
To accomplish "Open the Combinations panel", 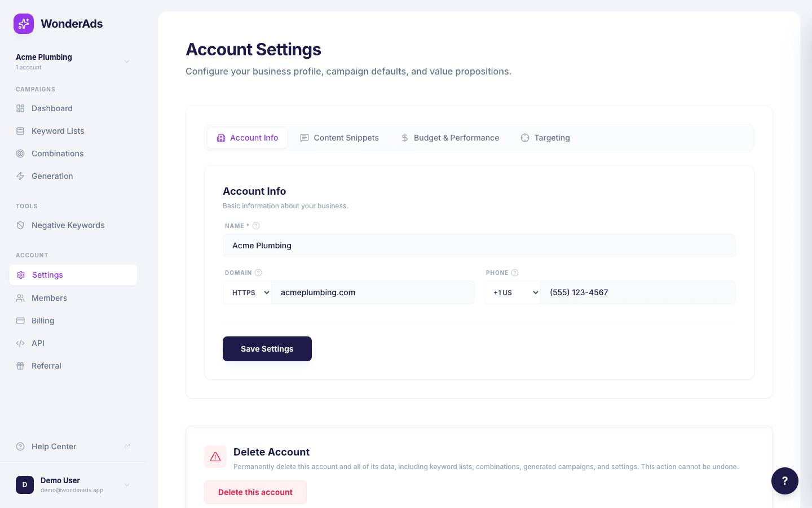I will point(20,154).
